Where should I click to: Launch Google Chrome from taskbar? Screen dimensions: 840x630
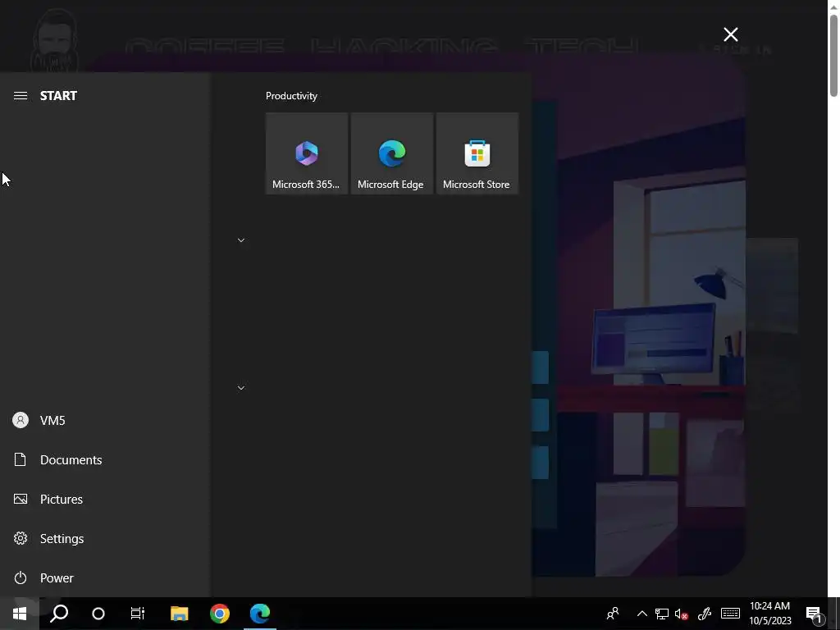point(220,614)
